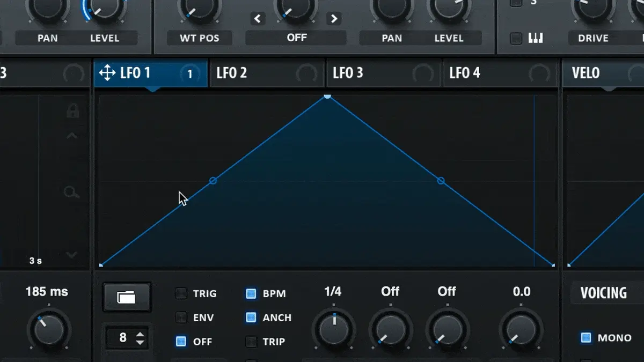Viewport: 644px width, 362px height.
Task: Click the second Off knob
Action: (x=447, y=329)
